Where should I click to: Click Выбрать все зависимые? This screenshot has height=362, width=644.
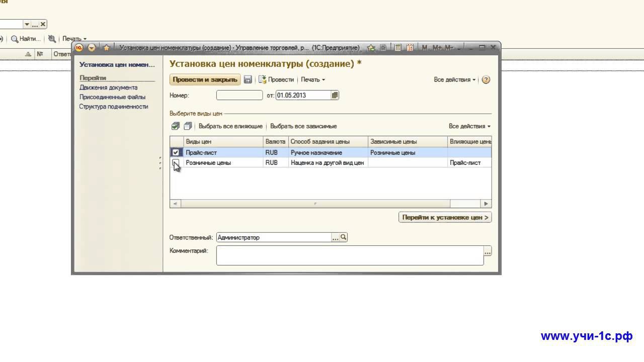[x=303, y=126]
